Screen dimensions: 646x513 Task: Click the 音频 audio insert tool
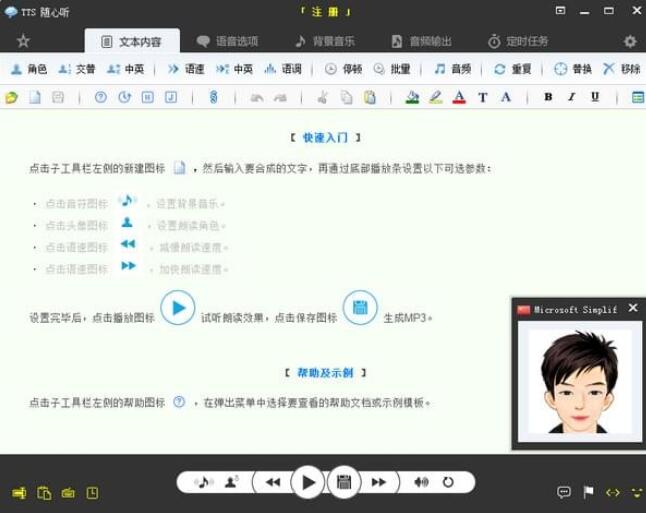(451, 69)
